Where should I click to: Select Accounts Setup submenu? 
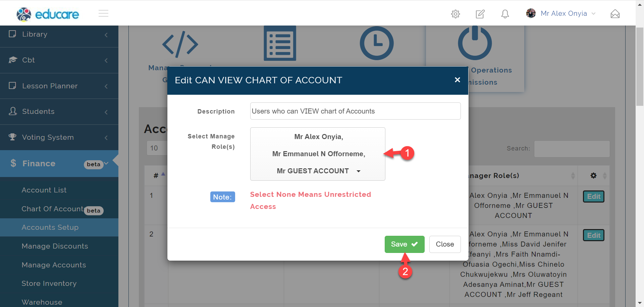[59, 227]
